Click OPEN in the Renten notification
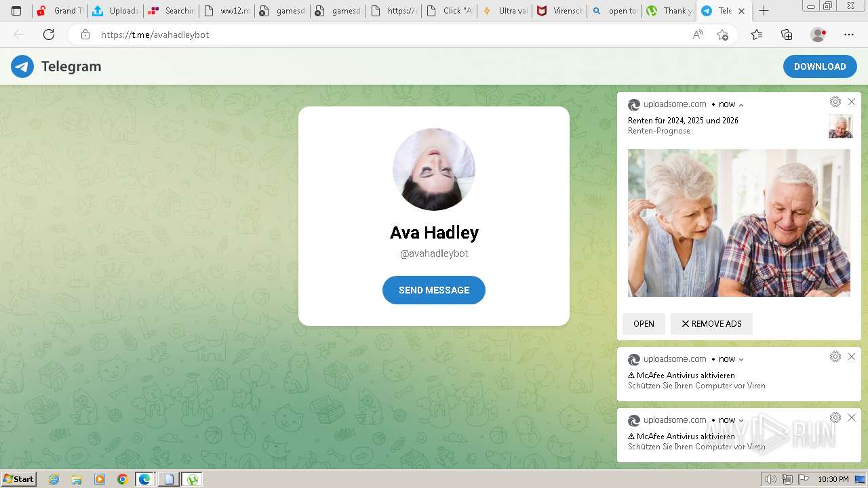The height and width of the screenshot is (488, 868). [644, 324]
